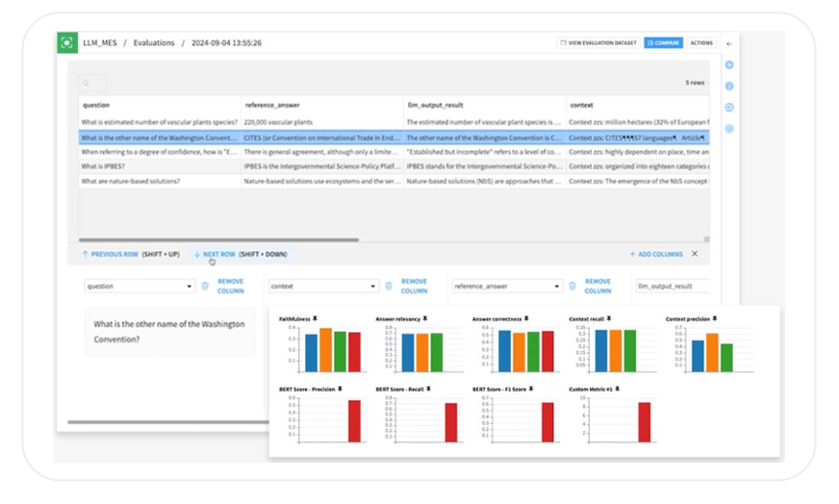Toggle pin on Answer relevancy chart
839x504 pixels.
point(424,318)
